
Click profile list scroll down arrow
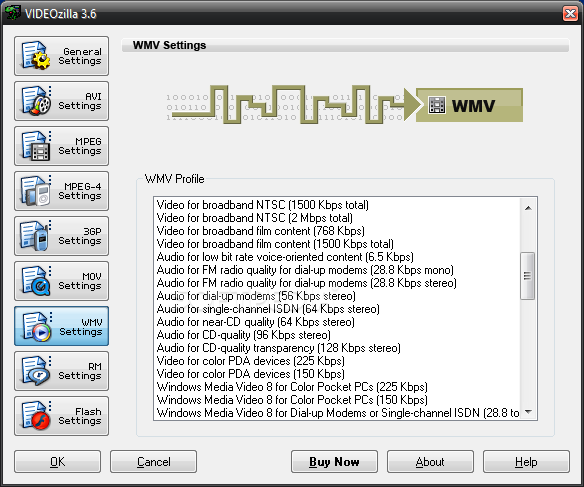528,411
